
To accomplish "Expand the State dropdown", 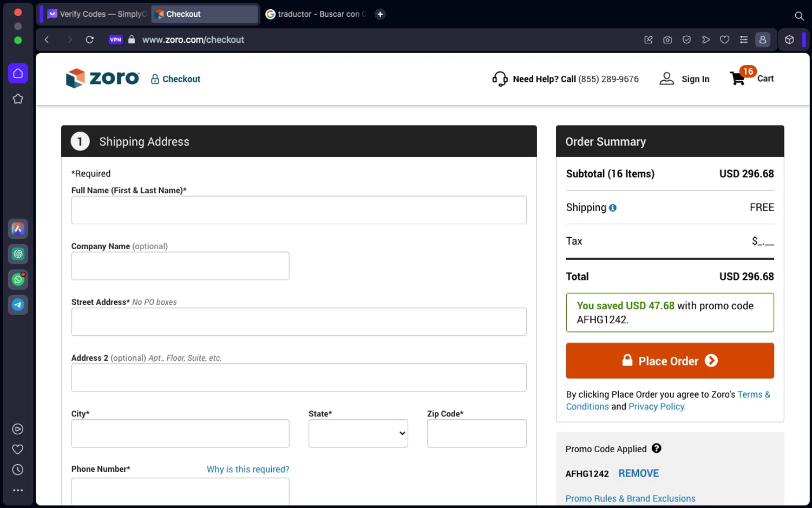I will tap(358, 433).
